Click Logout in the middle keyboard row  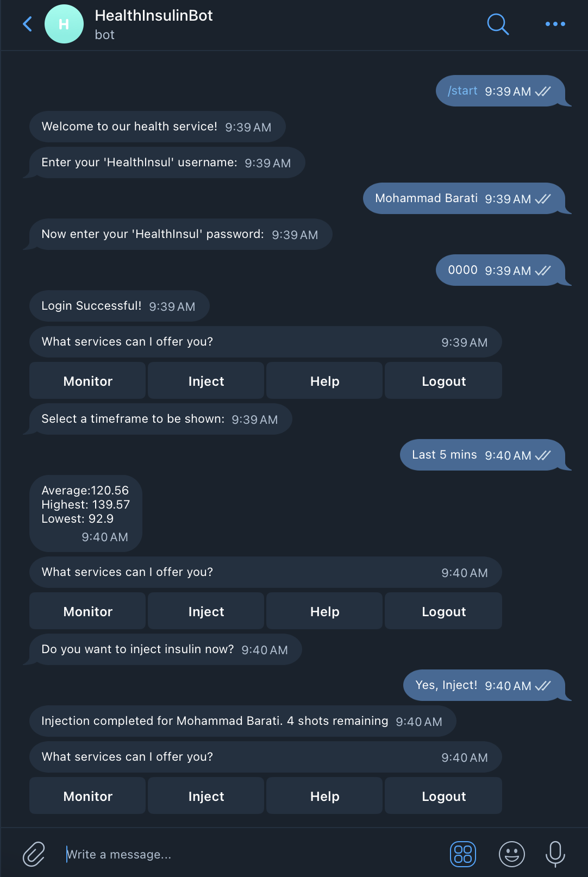coord(443,611)
